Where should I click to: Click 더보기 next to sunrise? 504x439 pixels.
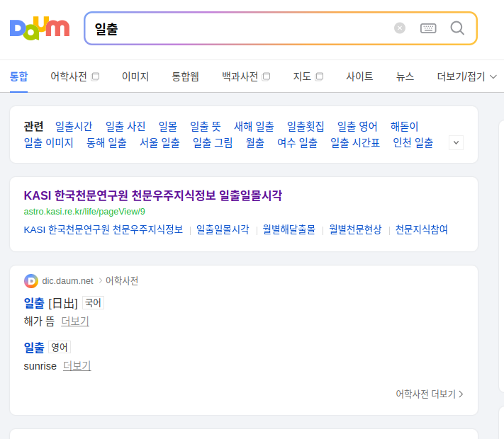pyautogui.click(x=77, y=366)
